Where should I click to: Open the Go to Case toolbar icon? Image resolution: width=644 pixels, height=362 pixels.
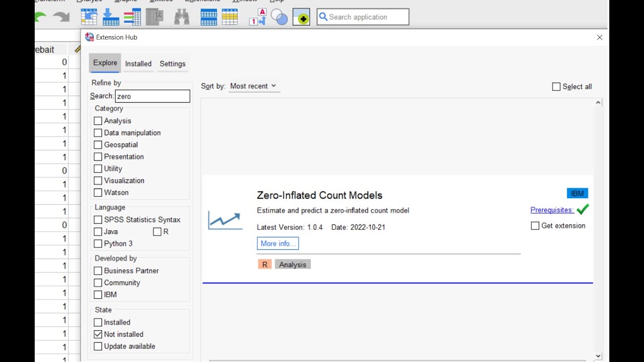[x=89, y=17]
